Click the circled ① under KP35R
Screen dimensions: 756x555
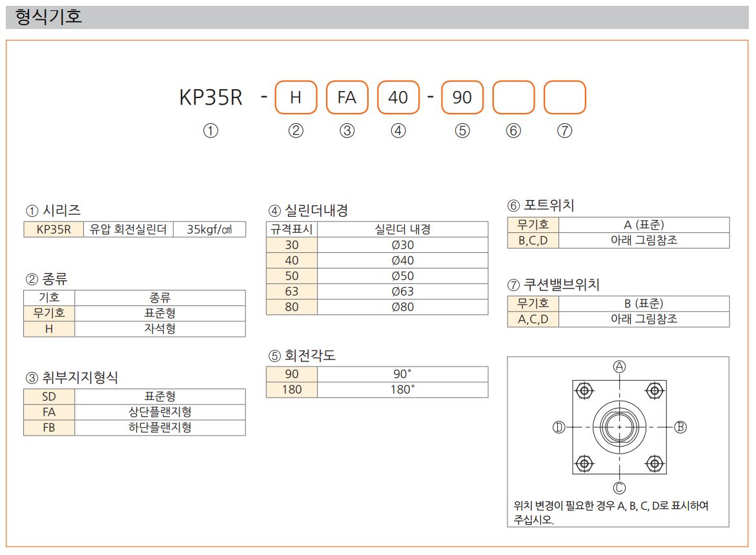[x=210, y=130]
